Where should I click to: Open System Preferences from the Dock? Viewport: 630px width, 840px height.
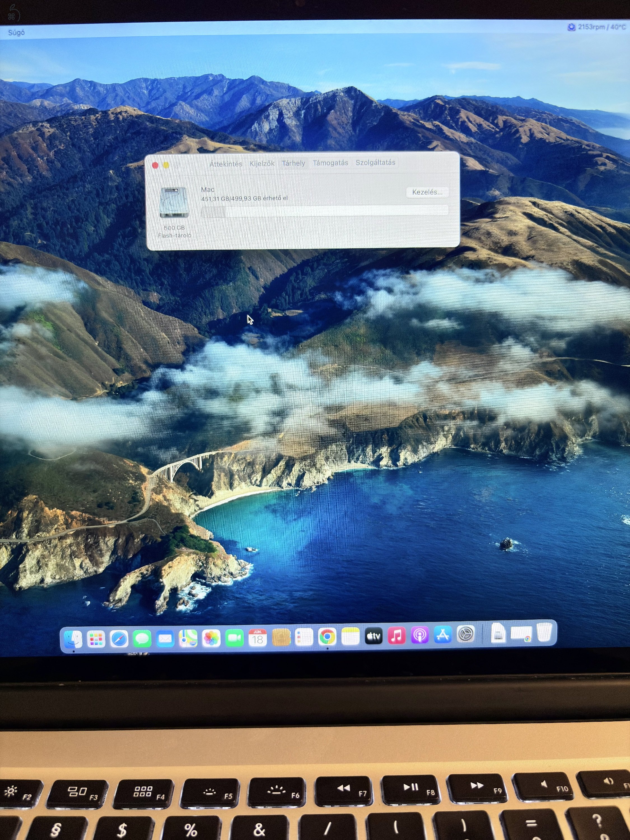point(466,634)
